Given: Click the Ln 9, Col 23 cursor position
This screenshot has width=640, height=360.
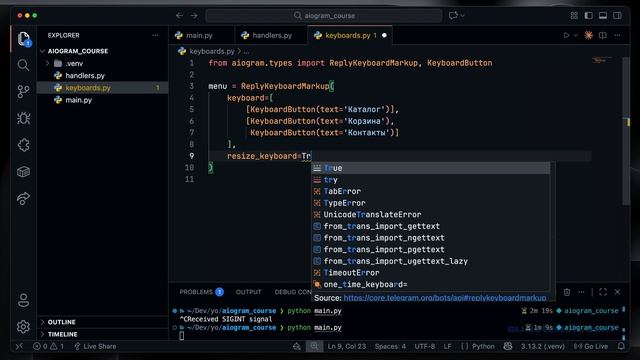Looking at the screenshot, I should [347, 347].
